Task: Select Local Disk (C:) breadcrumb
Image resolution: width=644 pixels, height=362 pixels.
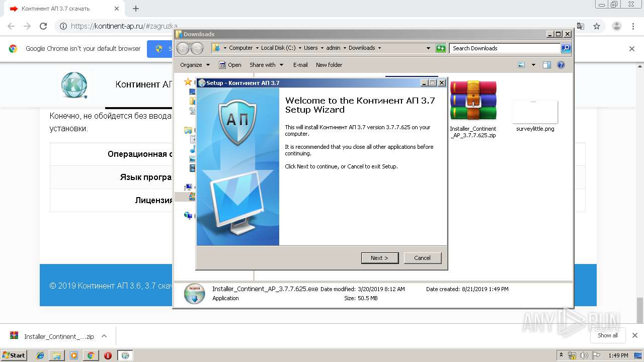Action: click(x=278, y=48)
